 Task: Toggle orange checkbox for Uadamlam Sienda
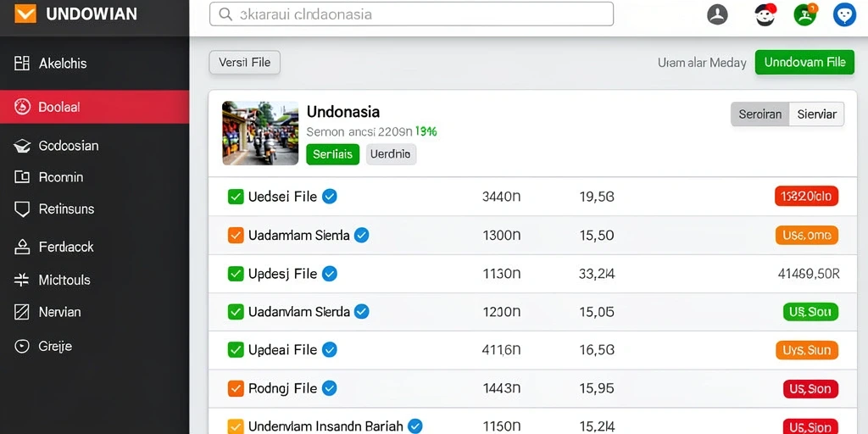236,236
